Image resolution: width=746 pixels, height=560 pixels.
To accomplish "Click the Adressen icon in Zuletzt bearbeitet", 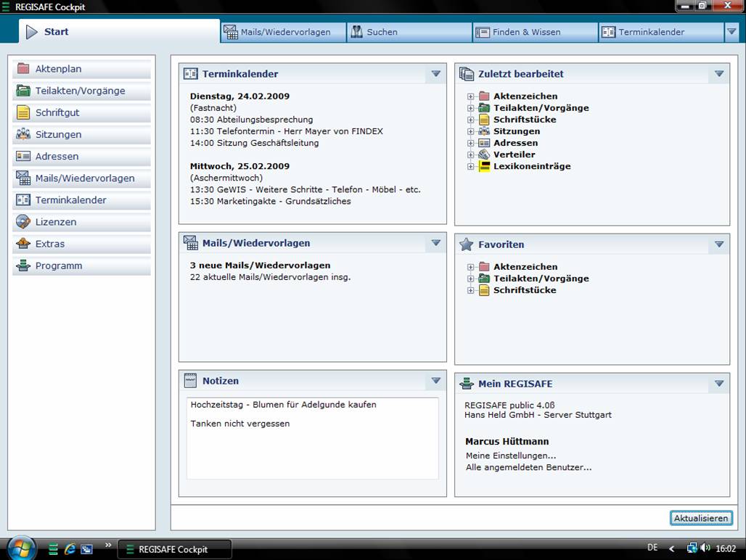I will 484,143.
